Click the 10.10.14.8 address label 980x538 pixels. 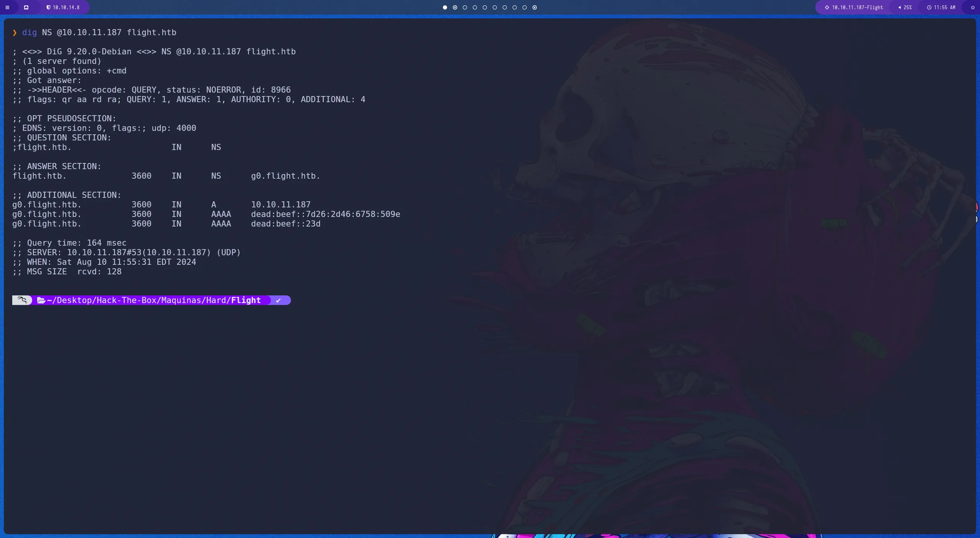click(x=66, y=7)
